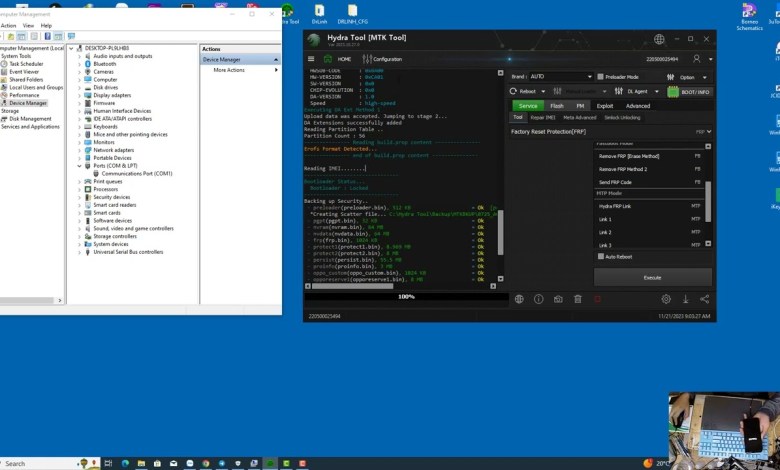Expand the Bluetooth node in device tree
Screen dimensions: 780x470
(x=79, y=64)
